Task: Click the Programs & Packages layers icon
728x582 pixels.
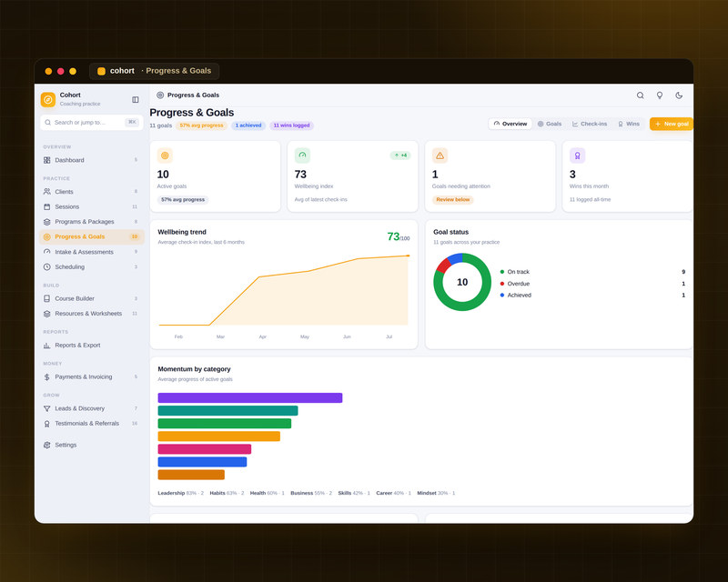Action: click(x=47, y=222)
